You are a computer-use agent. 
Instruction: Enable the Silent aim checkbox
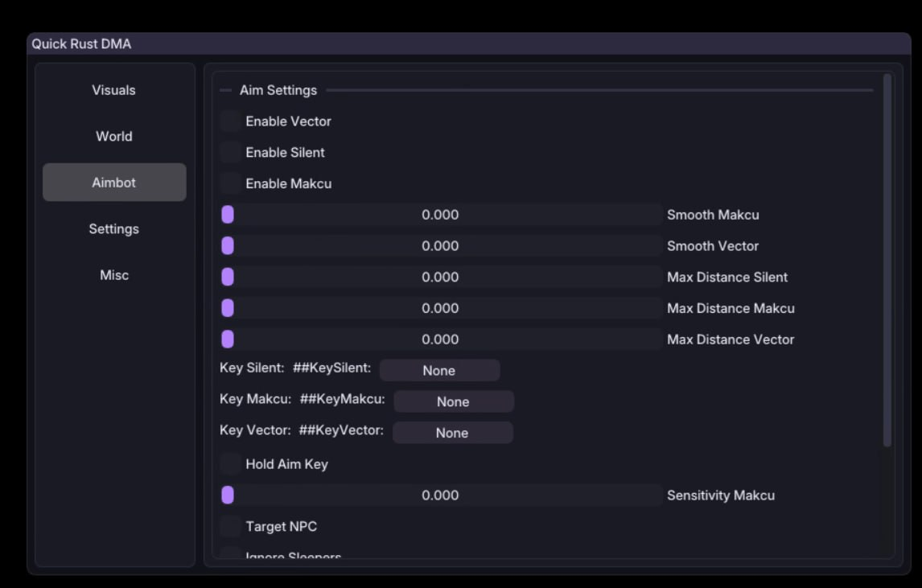pyautogui.click(x=228, y=152)
